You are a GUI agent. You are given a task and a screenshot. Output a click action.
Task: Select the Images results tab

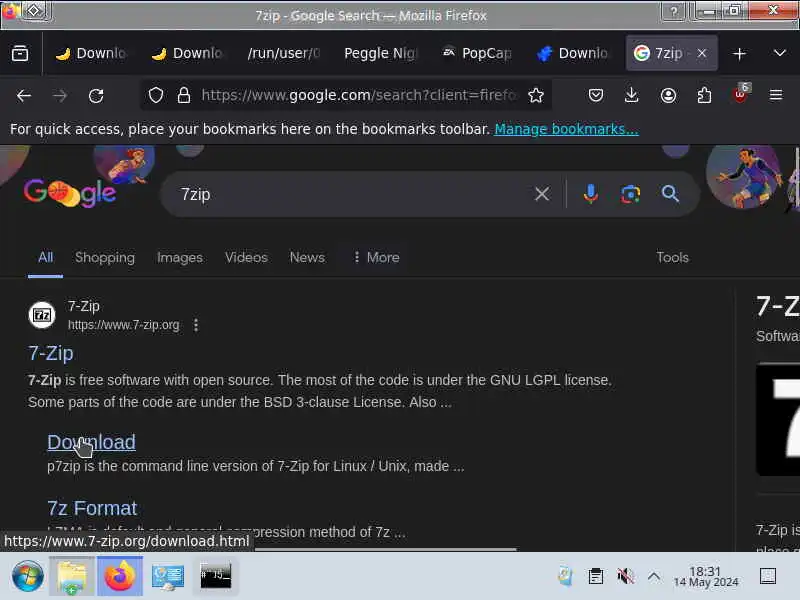[180, 257]
